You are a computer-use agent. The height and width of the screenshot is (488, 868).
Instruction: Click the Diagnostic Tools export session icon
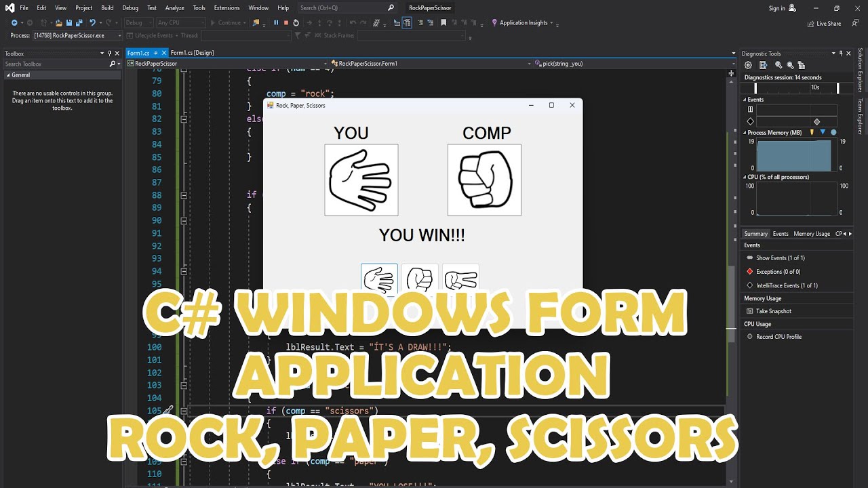763,65
